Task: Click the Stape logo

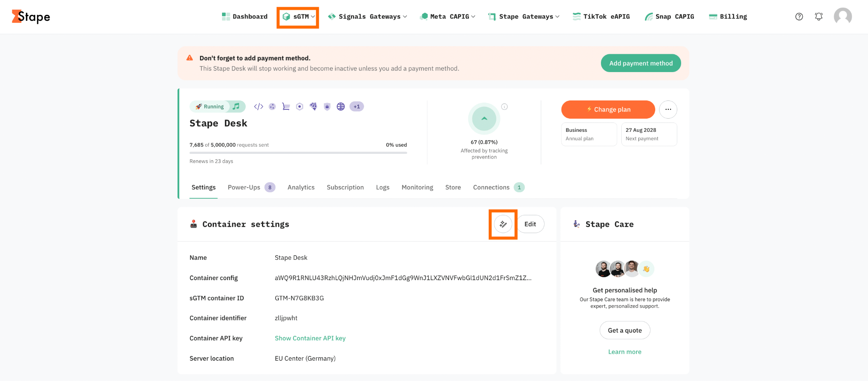Action: (31, 17)
